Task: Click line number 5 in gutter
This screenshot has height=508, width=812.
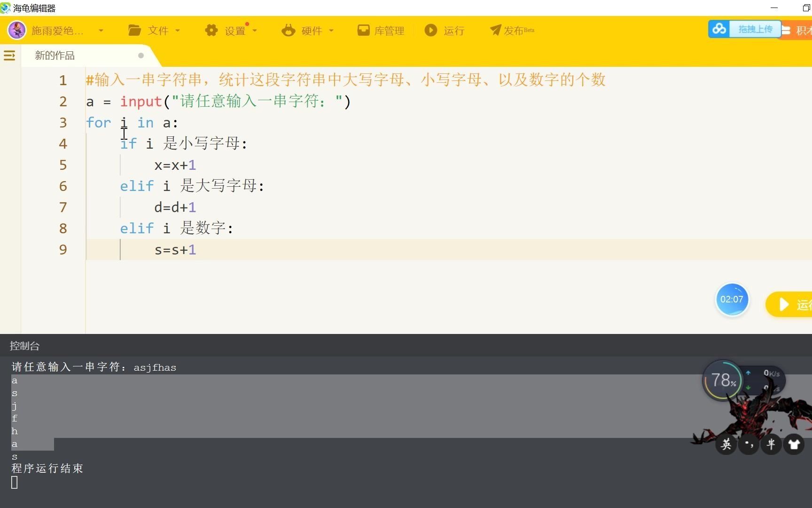Action: pyautogui.click(x=63, y=165)
